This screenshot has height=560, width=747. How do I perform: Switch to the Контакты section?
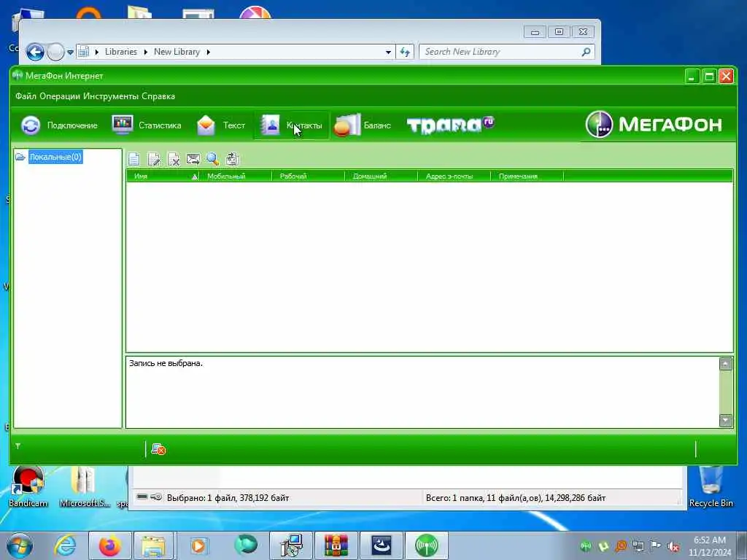point(291,125)
